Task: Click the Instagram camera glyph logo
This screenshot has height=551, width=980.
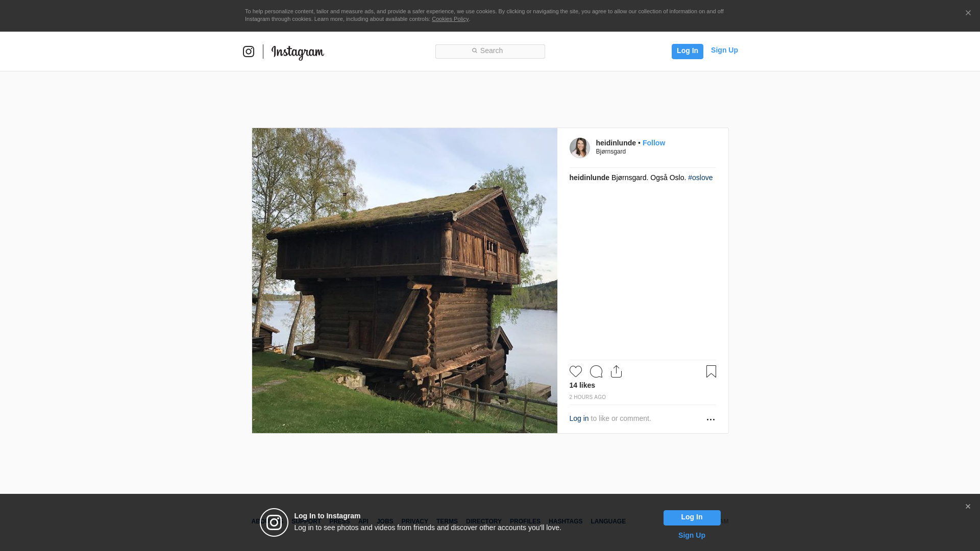Action: click(x=249, y=52)
